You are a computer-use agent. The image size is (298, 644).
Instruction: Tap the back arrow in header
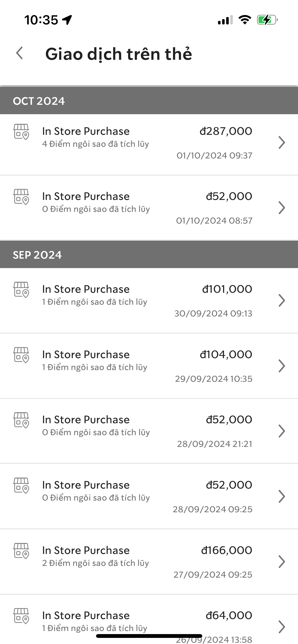19,53
